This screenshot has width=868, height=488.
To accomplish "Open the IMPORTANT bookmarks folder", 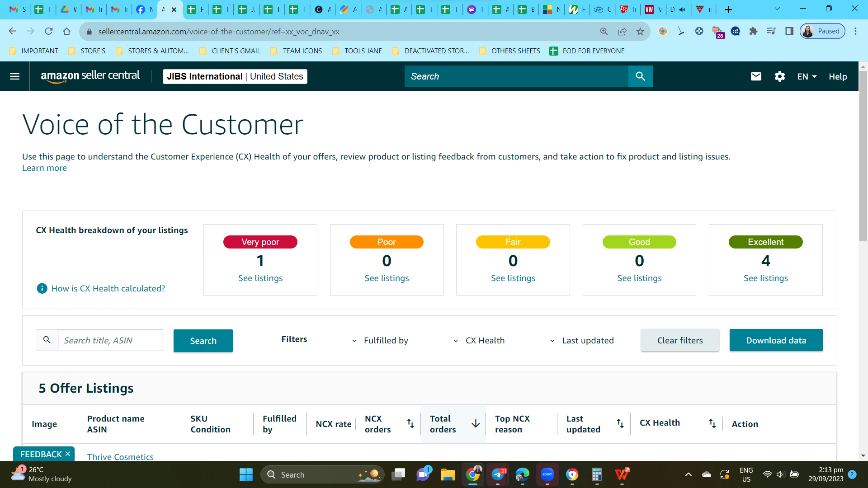I will click(34, 51).
